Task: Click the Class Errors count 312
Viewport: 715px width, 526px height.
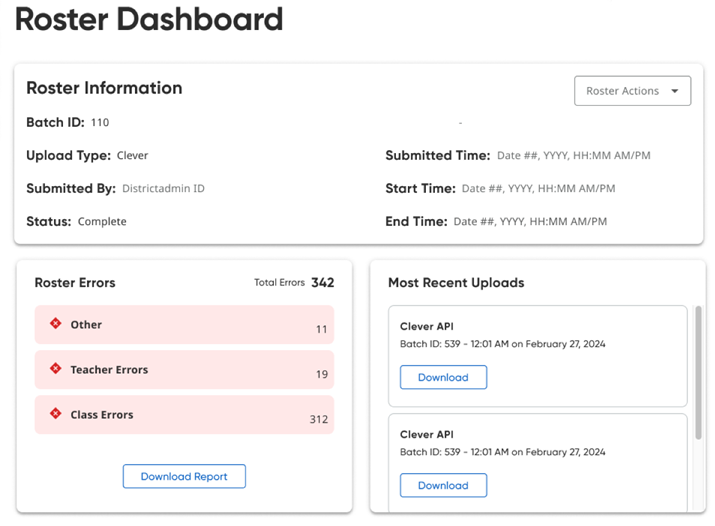Action: (319, 419)
